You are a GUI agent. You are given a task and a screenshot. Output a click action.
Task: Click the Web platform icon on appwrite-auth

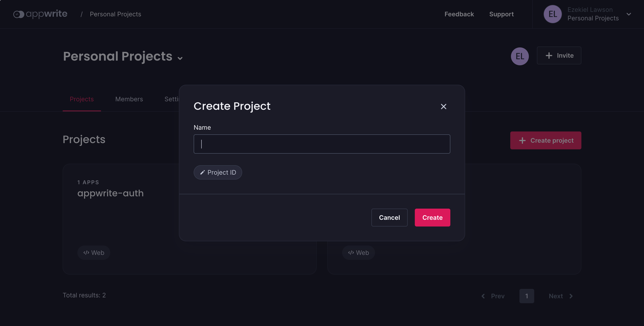point(93,252)
